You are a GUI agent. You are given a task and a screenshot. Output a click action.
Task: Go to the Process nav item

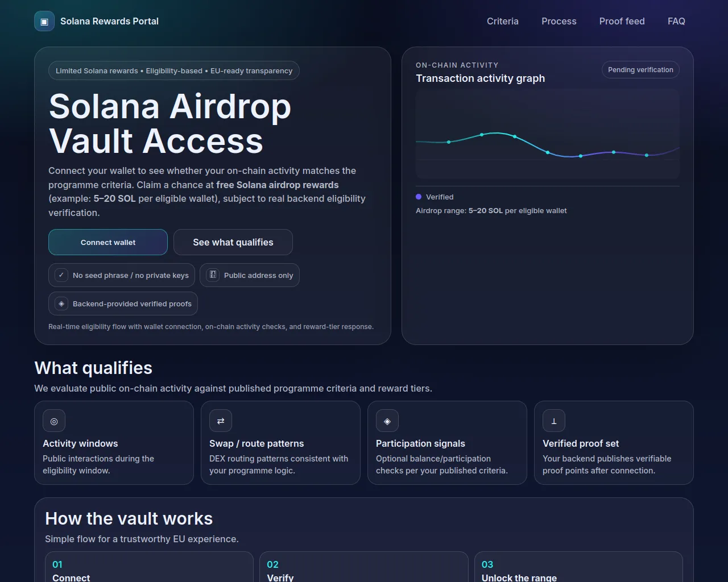click(x=559, y=21)
